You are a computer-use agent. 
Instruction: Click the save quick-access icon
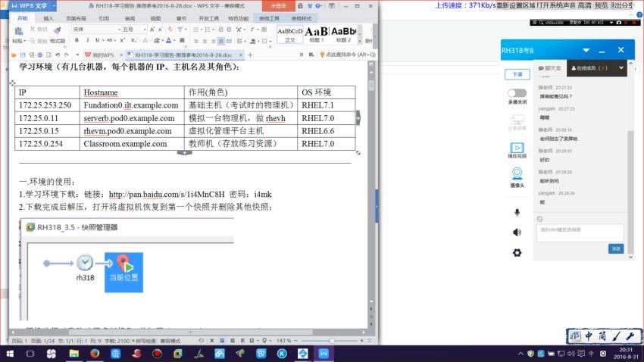click(x=23, y=55)
